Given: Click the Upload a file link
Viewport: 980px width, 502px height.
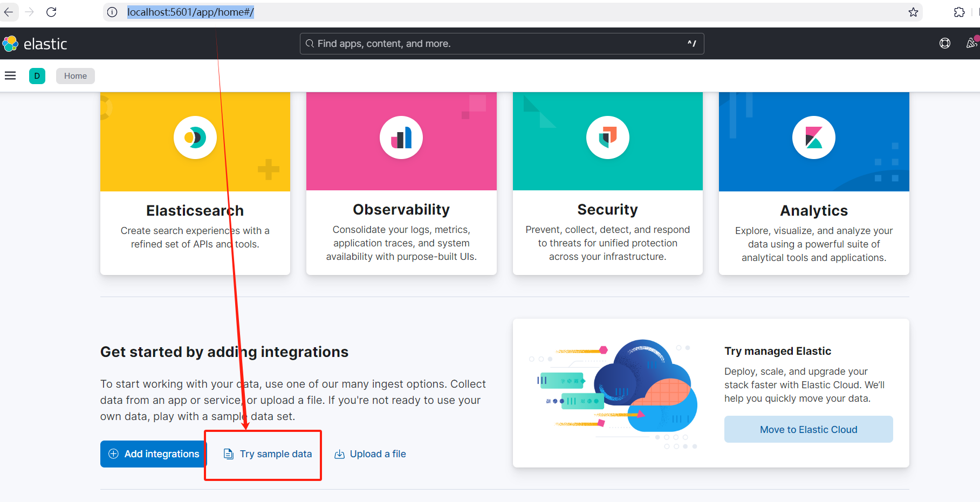Looking at the screenshot, I should pyautogui.click(x=370, y=454).
